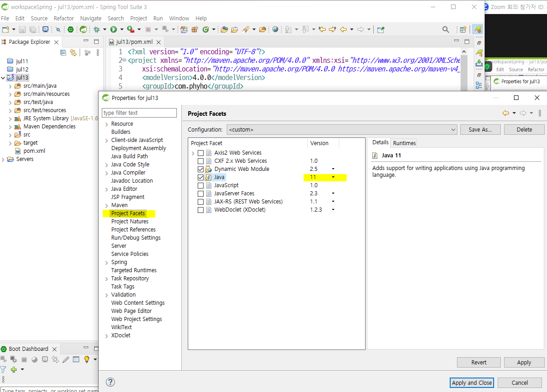Select Java Build Path in properties tree
The image size is (547, 392).
tap(129, 156)
